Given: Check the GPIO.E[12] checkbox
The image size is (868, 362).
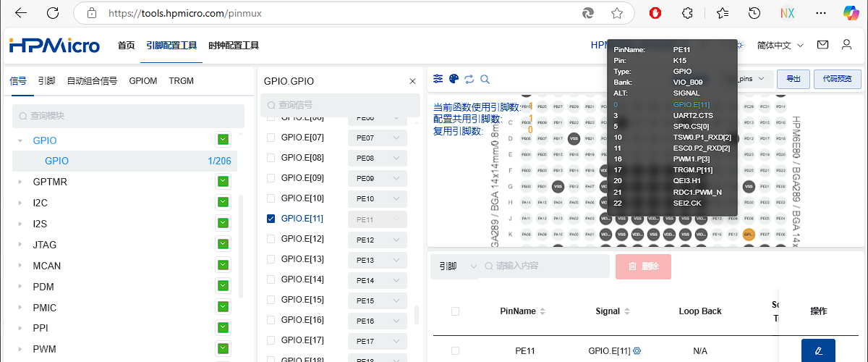Looking at the screenshot, I should click(x=271, y=239).
